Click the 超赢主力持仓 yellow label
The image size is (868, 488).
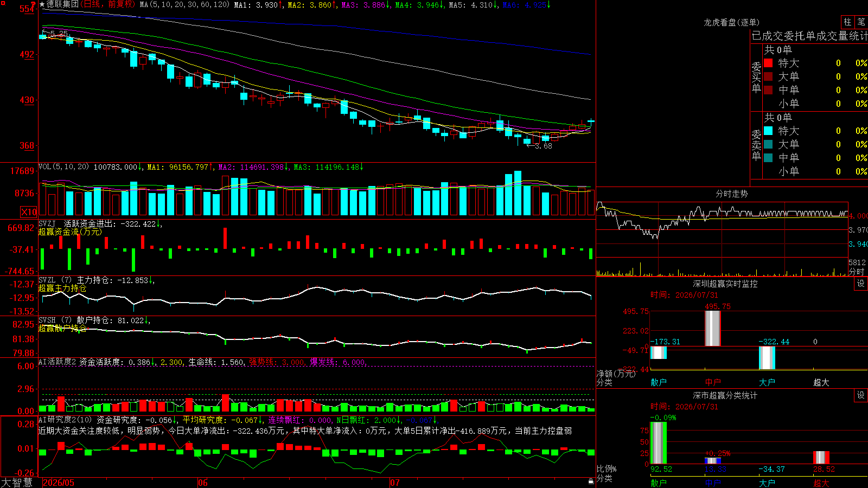pos(62,288)
